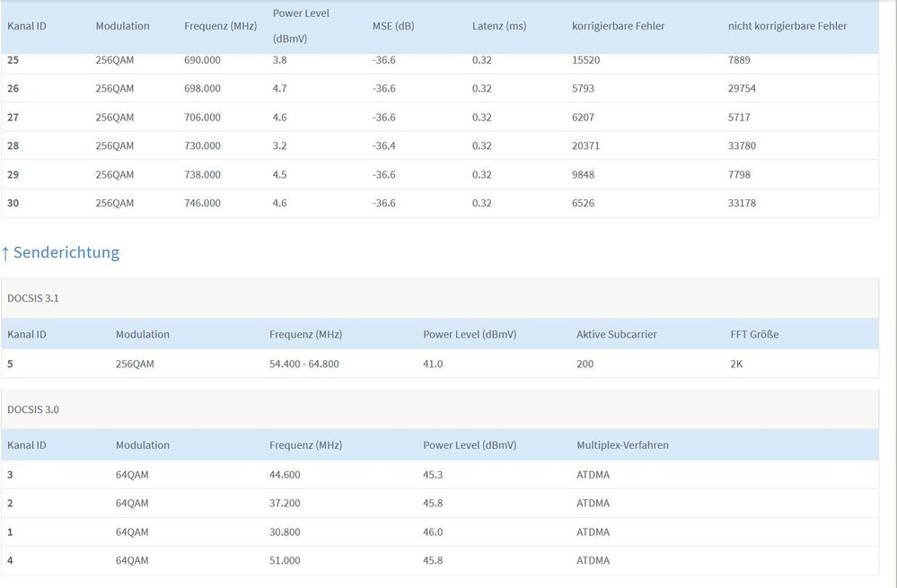Image resolution: width=897 pixels, height=588 pixels.
Task: Click the 20371 correctable errors value
Action: coord(586,145)
